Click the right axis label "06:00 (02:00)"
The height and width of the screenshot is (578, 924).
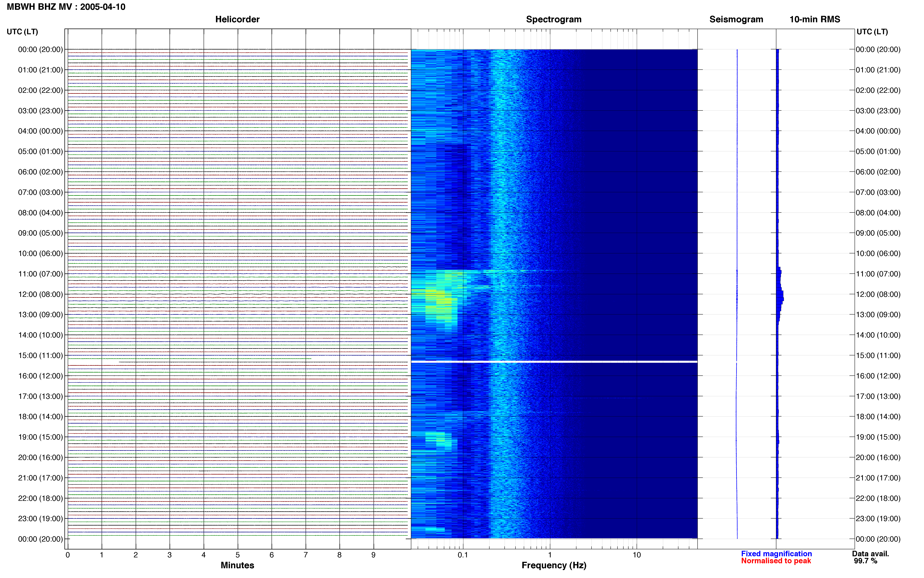pos(878,172)
